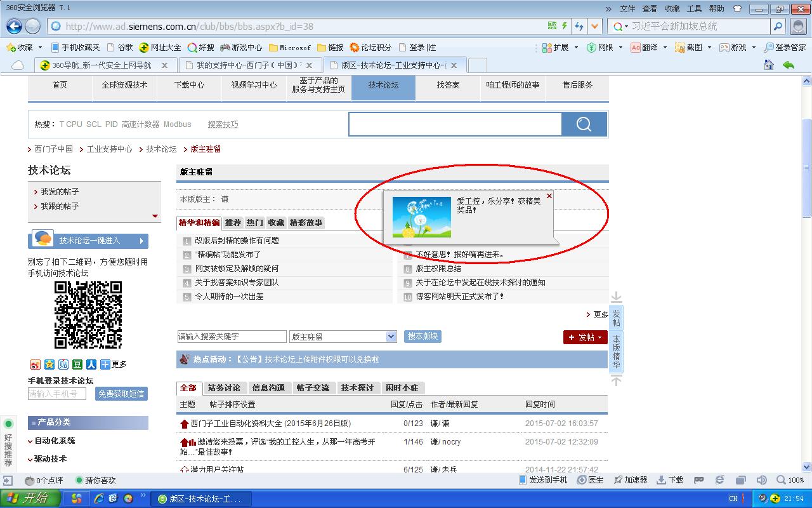Click the Windows 开始 Start button
Image resolution: width=812 pixels, height=508 pixels.
point(31,498)
